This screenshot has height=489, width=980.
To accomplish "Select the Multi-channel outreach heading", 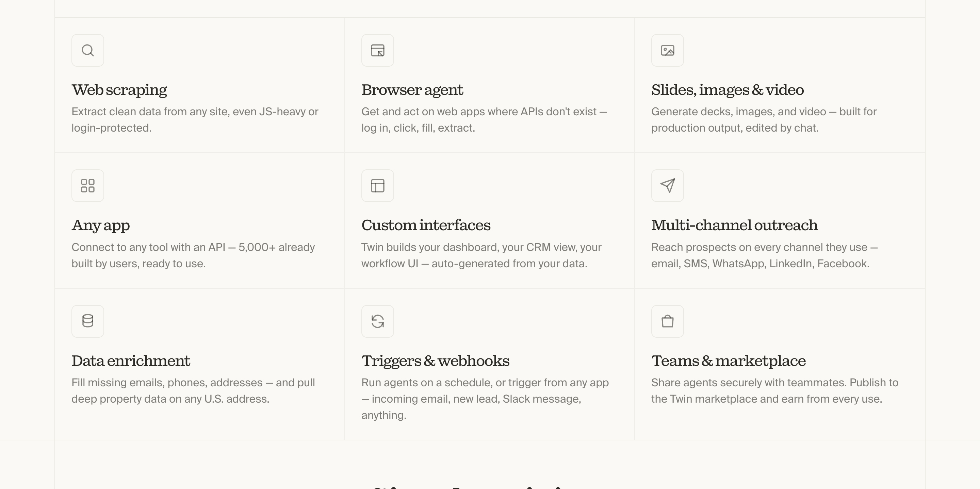I will pyautogui.click(x=734, y=225).
